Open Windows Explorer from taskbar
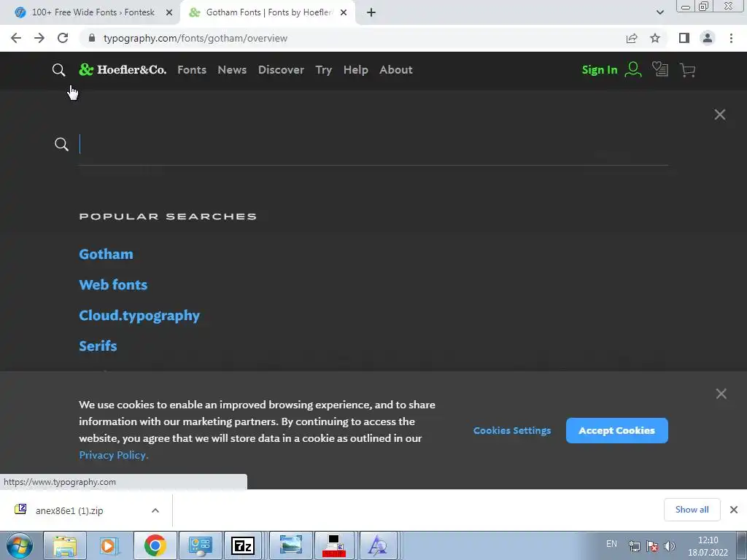This screenshot has height=560, width=747. (x=65, y=545)
